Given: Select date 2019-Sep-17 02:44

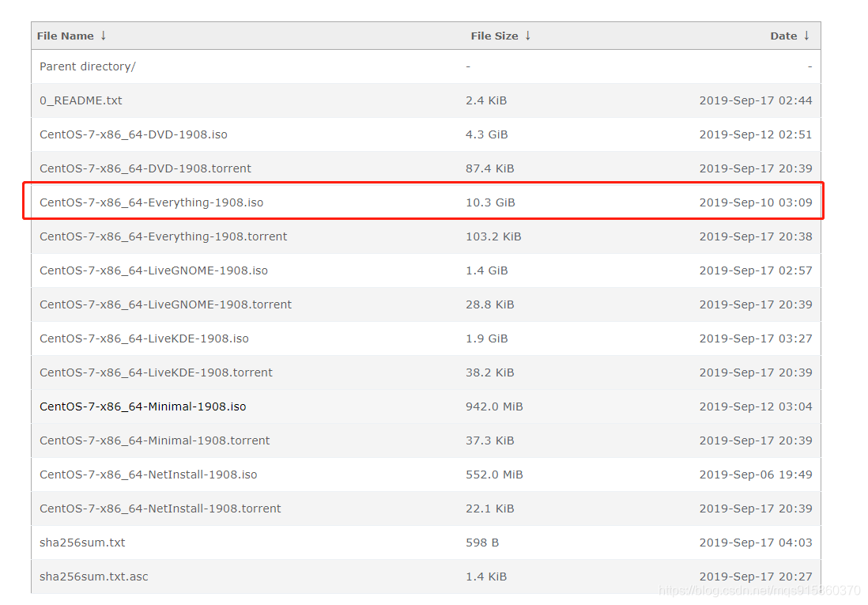Looking at the screenshot, I should tap(756, 101).
